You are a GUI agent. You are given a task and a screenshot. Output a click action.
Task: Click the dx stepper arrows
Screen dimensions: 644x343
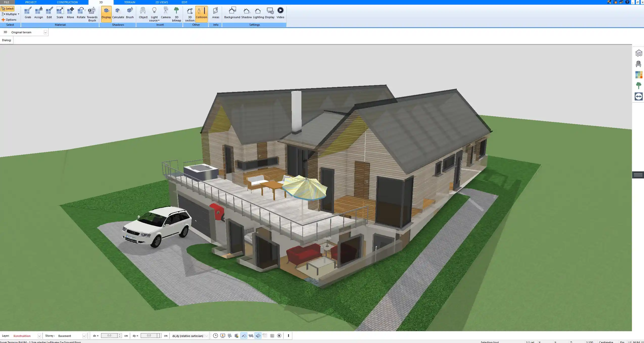tap(120, 336)
